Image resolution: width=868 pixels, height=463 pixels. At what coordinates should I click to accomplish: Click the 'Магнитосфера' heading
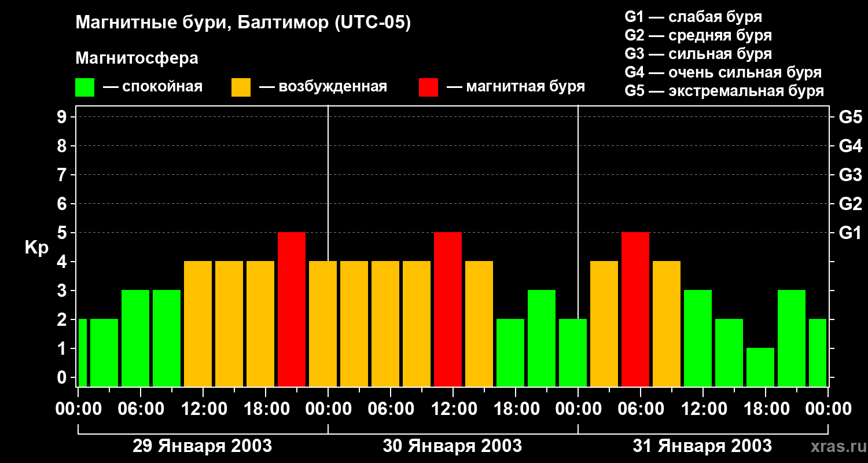137,58
